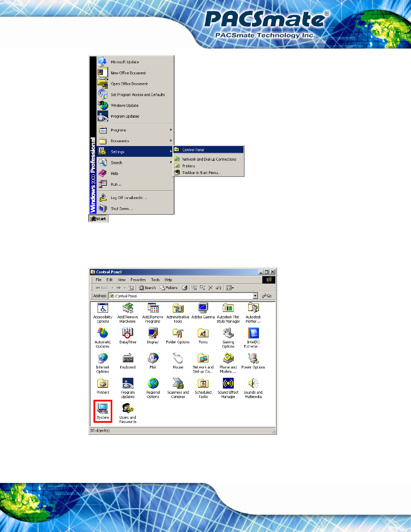Open the View menu
This screenshot has width=411, height=532.
click(x=122, y=280)
